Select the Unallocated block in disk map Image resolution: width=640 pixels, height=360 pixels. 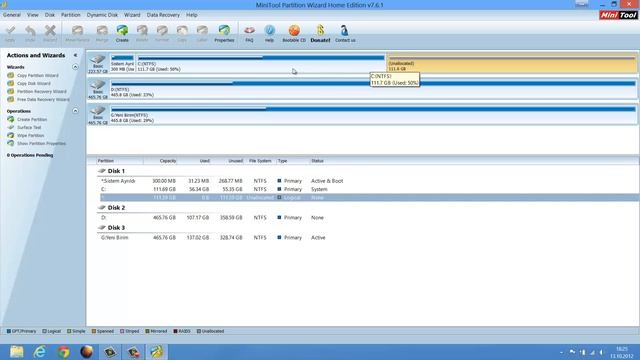click(511, 63)
